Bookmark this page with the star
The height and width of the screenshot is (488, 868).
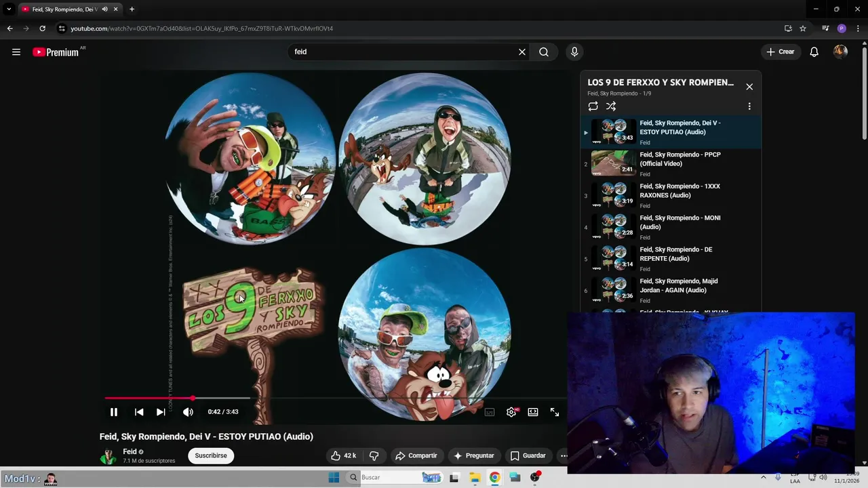coord(803,28)
